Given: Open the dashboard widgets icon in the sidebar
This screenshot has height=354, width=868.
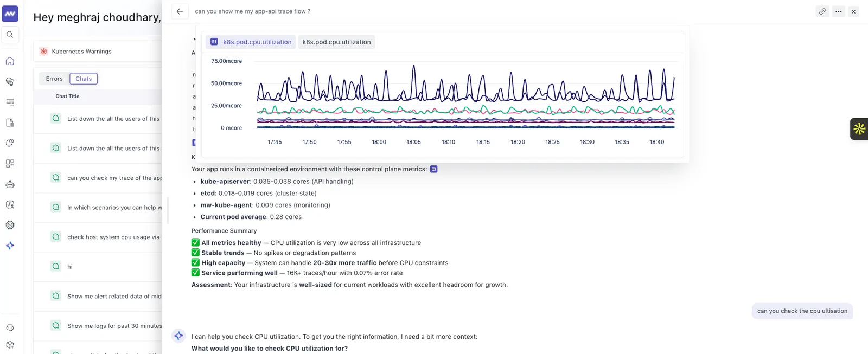Looking at the screenshot, I should point(10,164).
